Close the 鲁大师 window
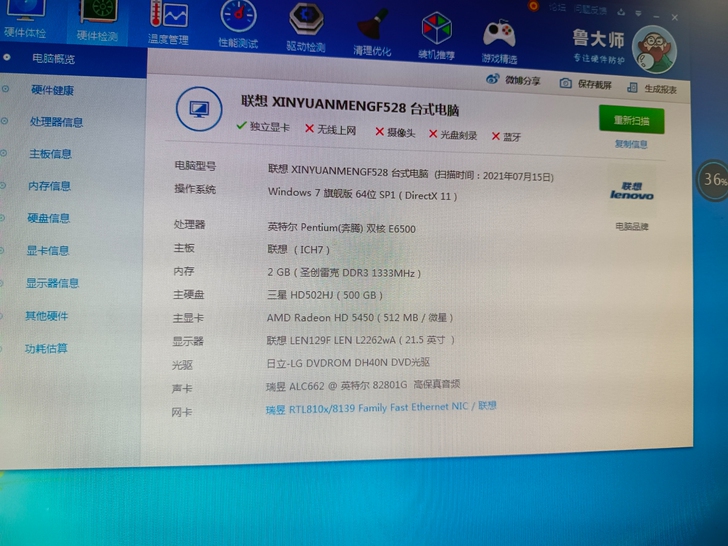This screenshot has width=728, height=546. click(x=675, y=17)
